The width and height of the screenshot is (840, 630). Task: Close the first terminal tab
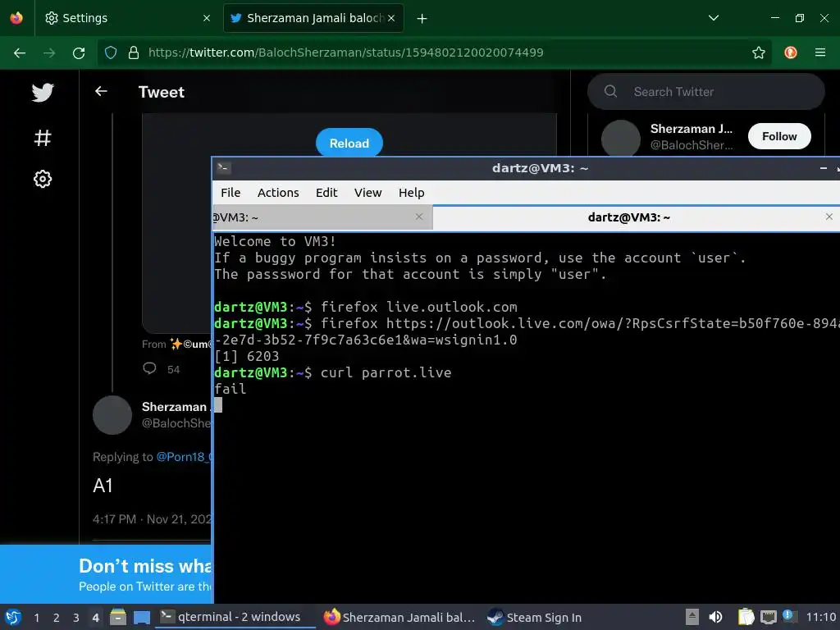point(419,217)
